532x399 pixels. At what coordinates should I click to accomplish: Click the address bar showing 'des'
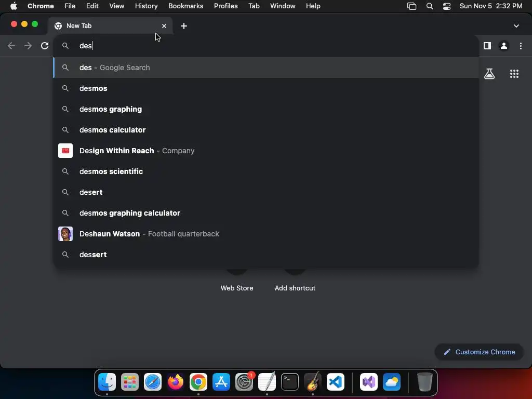(266, 46)
